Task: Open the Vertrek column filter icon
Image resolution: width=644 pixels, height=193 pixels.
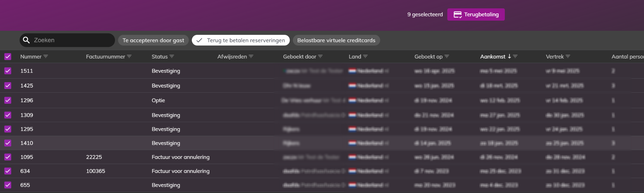Action: [568, 56]
